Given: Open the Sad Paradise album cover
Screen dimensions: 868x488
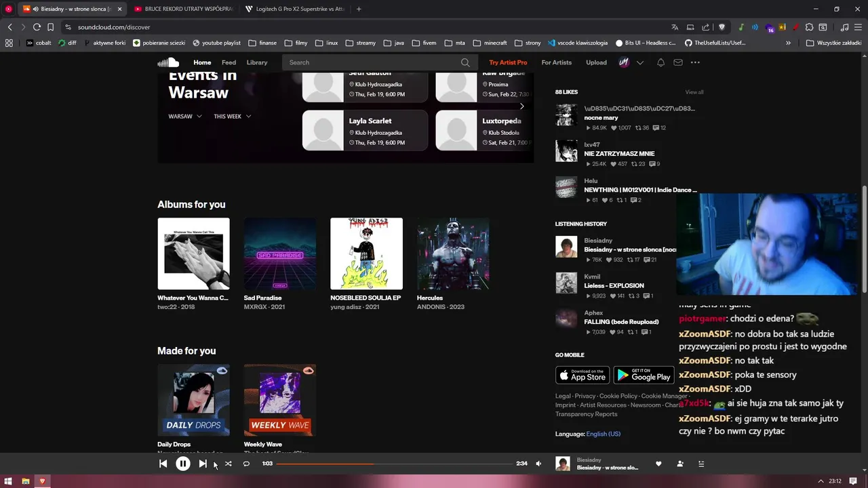Looking at the screenshot, I should point(280,253).
